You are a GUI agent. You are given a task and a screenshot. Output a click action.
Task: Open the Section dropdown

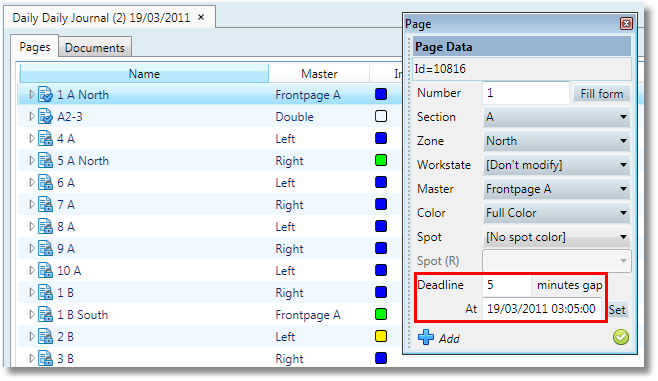(x=557, y=117)
